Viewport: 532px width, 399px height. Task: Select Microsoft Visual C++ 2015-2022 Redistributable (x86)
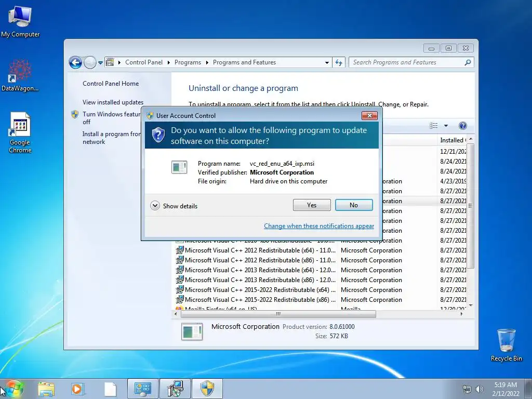tap(260, 300)
